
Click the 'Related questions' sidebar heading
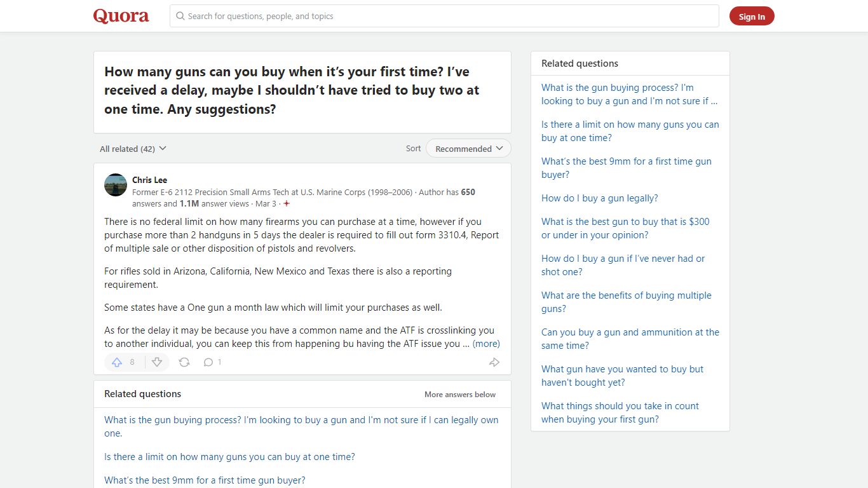click(x=580, y=64)
